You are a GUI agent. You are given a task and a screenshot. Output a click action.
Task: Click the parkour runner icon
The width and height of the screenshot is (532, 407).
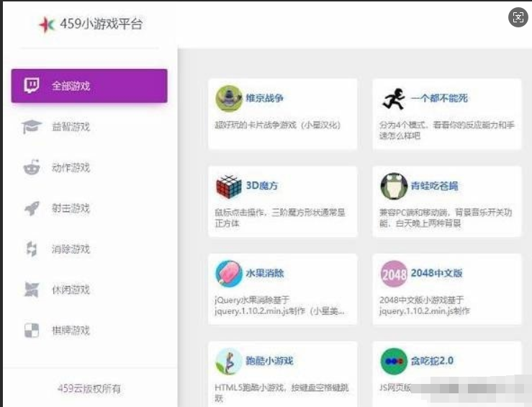(229, 362)
